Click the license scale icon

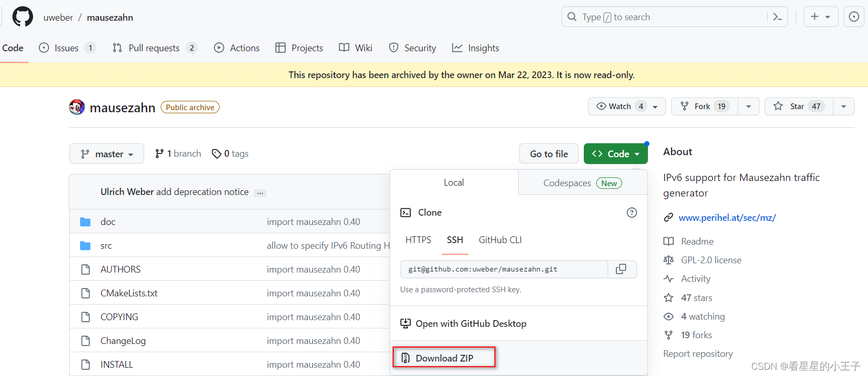click(x=669, y=260)
